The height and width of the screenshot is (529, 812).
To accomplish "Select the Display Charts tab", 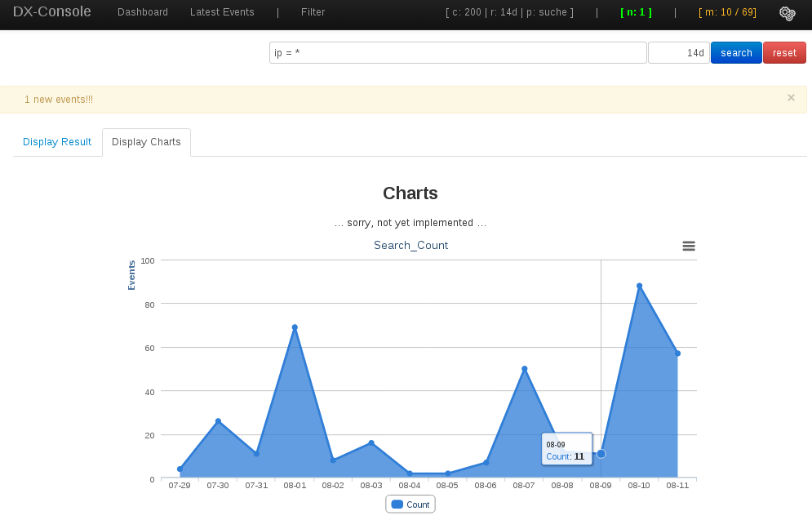I will pyautogui.click(x=147, y=142).
